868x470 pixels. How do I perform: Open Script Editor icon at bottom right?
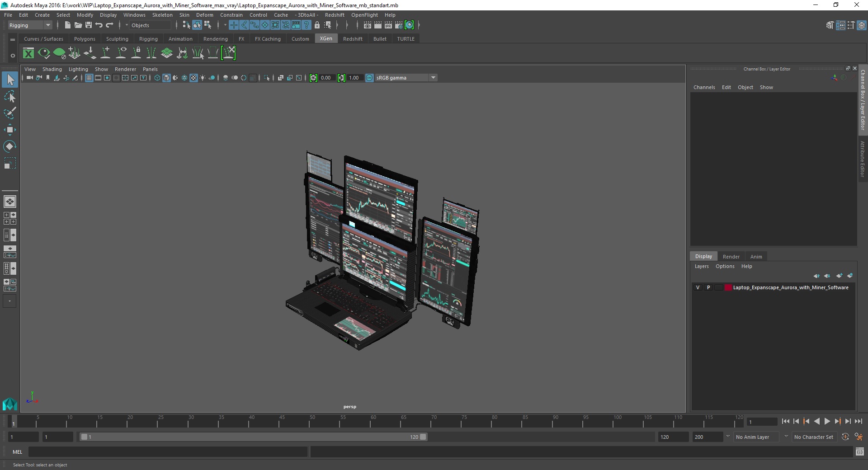coord(859,451)
